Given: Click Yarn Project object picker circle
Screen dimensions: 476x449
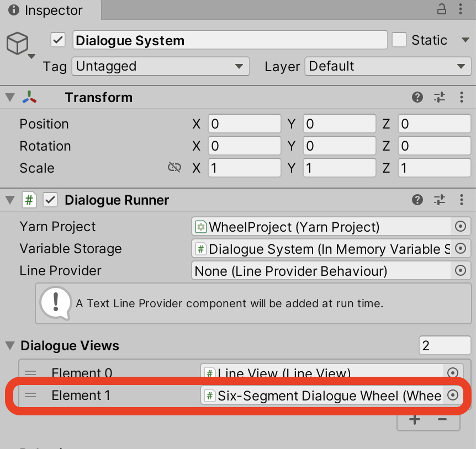Looking at the screenshot, I should (x=460, y=227).
